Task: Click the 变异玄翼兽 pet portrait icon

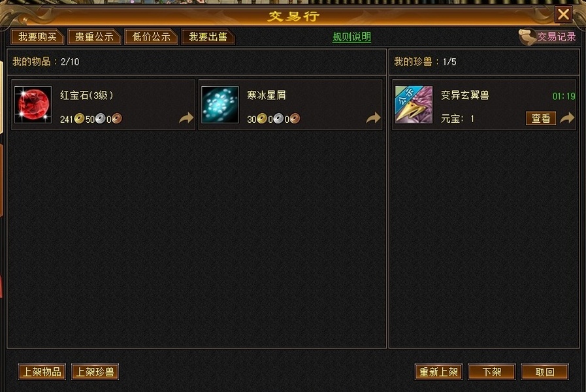Action: pos(414,105)
